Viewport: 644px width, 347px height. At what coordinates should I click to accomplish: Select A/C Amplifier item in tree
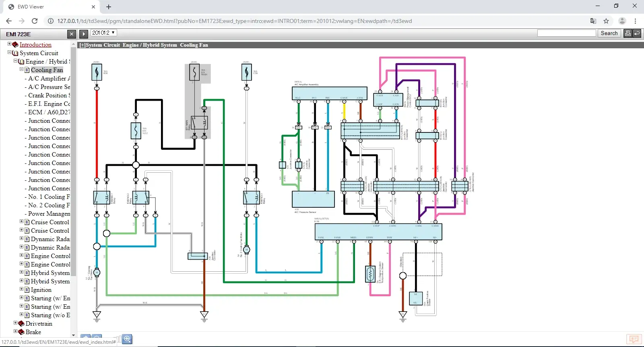49,78
